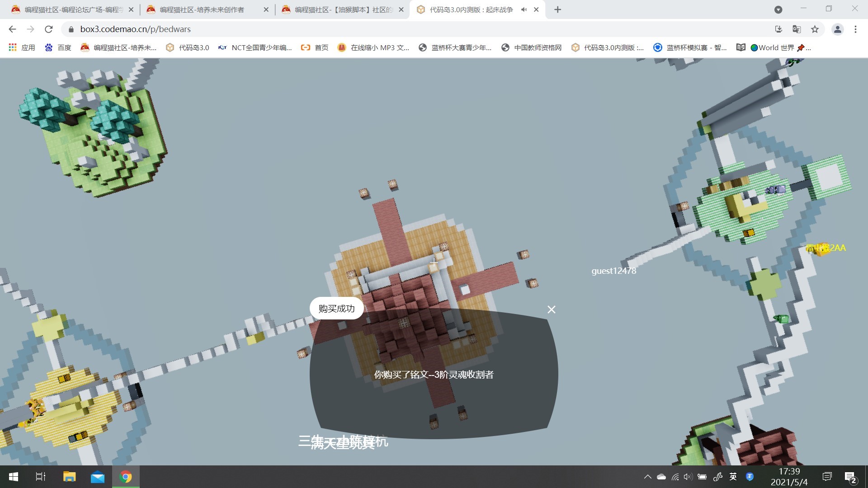Open Task View on the taskbar
The image size is (868, 488).
[41, 477]
